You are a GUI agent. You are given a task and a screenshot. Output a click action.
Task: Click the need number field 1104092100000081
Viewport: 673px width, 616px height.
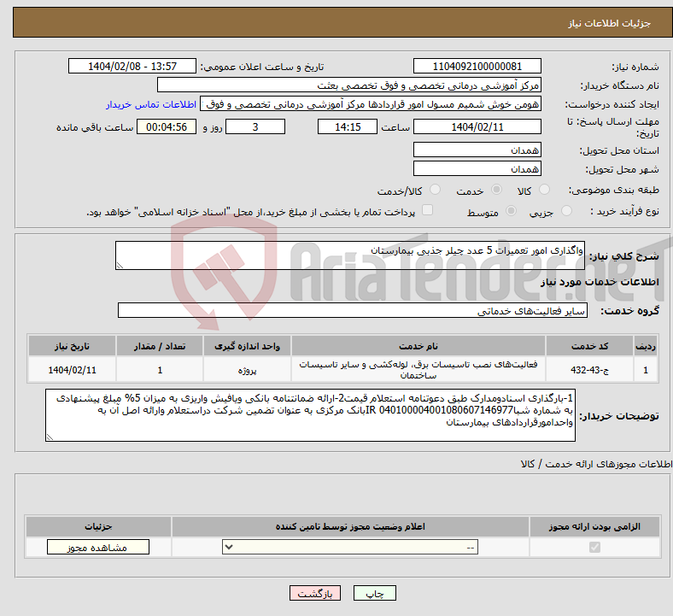pos(477,66)
